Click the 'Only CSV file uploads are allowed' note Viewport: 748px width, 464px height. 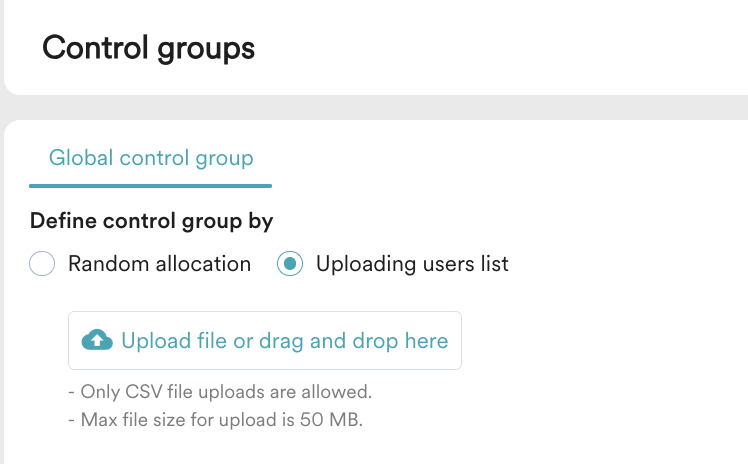point(220,391)
